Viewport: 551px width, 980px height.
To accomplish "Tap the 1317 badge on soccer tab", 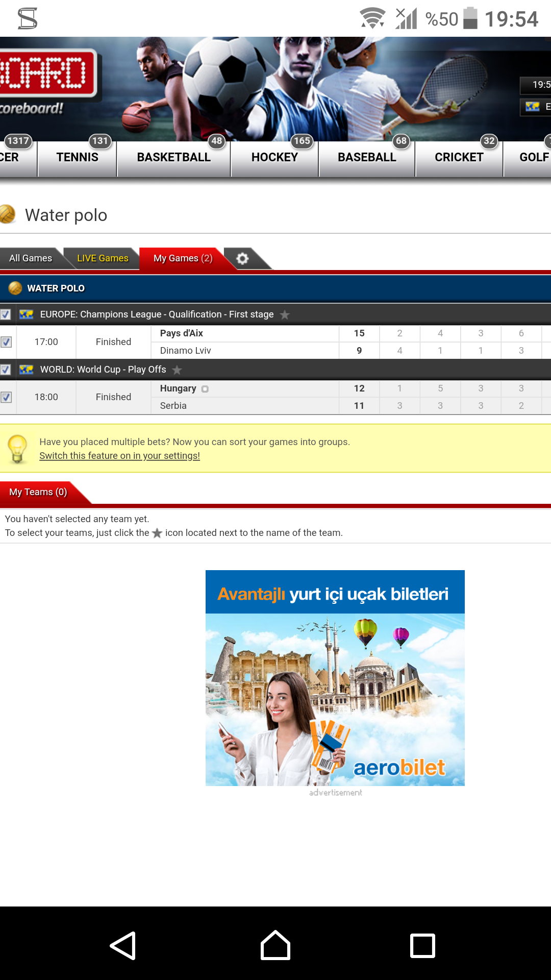I will click(18, 141).
